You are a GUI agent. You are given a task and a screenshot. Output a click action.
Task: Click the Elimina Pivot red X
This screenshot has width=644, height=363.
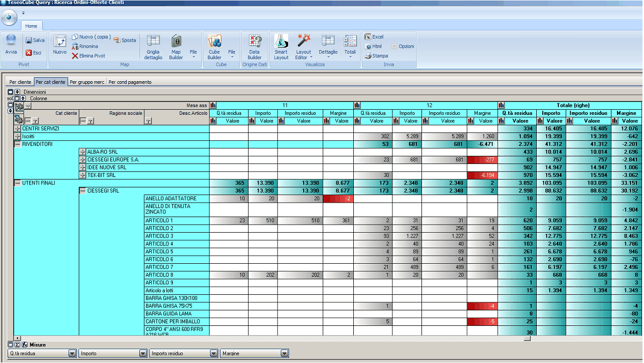pyautogui.click(x=75, y=56)
